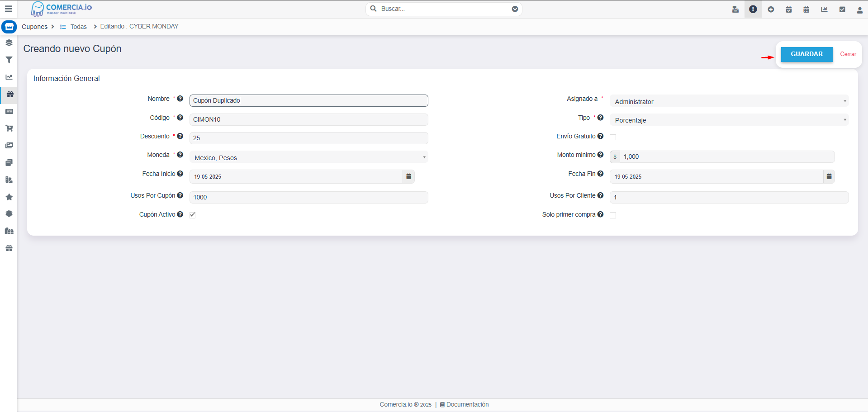Click the Monto mínimo amount field

click(x=727, y=156)
